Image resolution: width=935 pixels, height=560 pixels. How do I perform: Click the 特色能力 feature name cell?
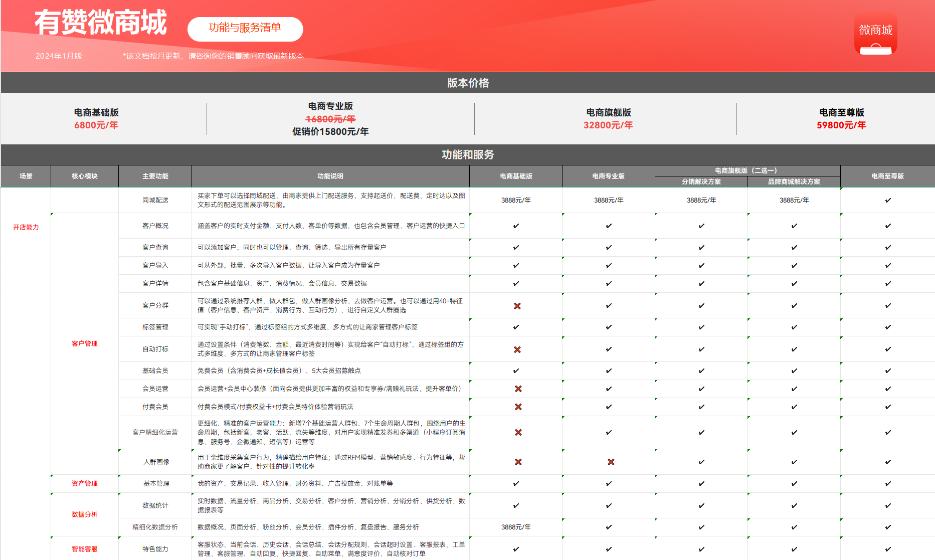tap(155, 549)
